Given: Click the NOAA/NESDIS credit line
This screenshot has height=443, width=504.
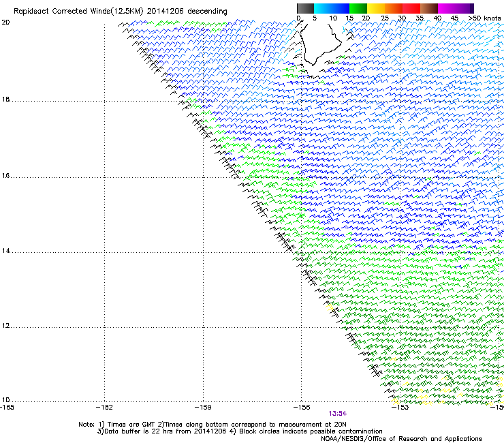Looking at the screenshot, I should (x=401, y=439).
